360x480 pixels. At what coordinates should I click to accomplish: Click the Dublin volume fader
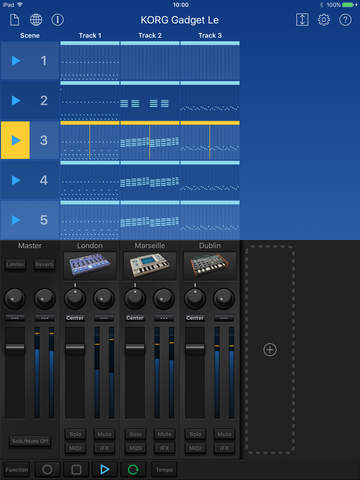coord(195,347)
